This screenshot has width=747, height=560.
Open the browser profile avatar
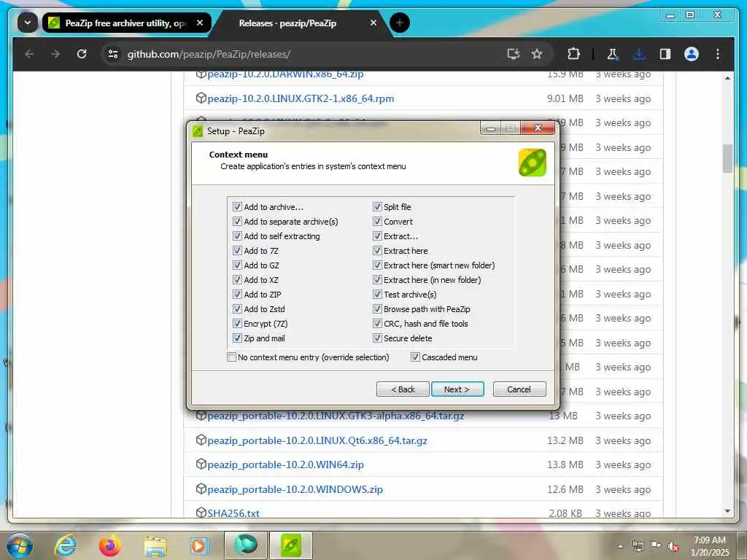[x=692, y=54]
